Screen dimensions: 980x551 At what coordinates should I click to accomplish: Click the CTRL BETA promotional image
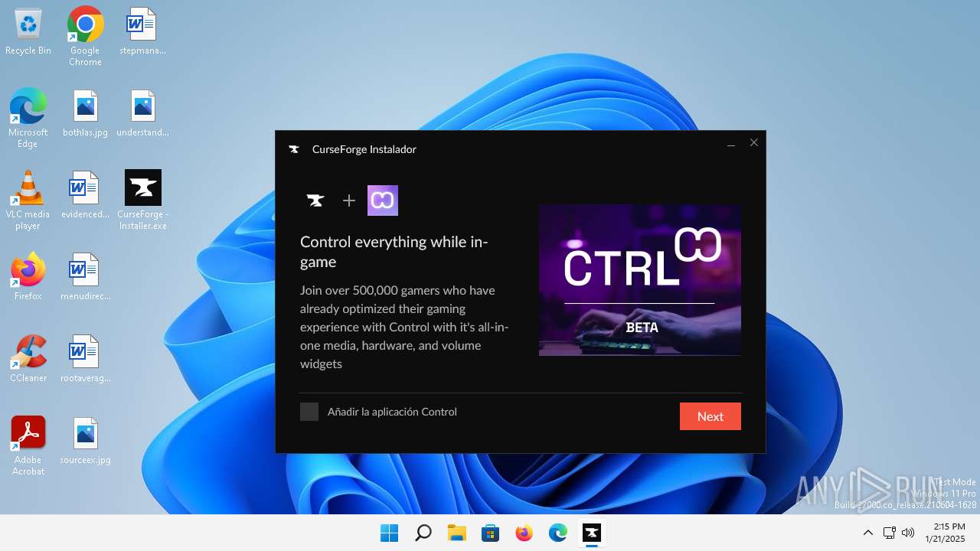pos(639,279)
